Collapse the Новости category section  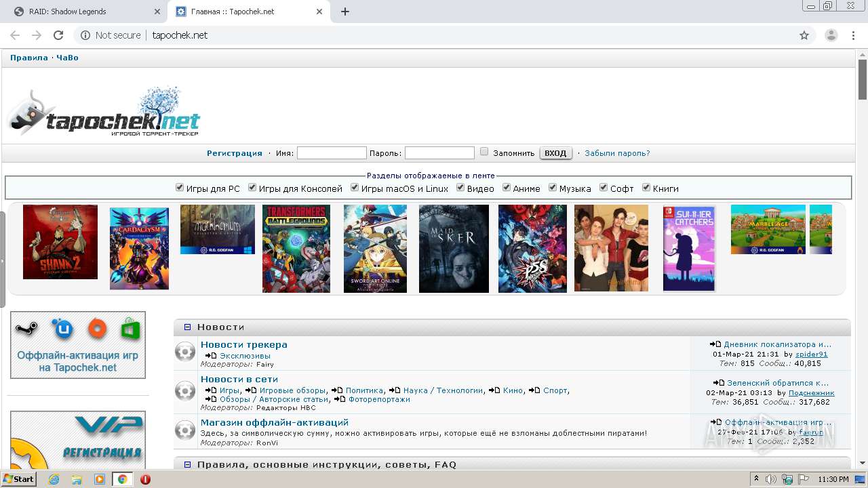click(188, 327)
